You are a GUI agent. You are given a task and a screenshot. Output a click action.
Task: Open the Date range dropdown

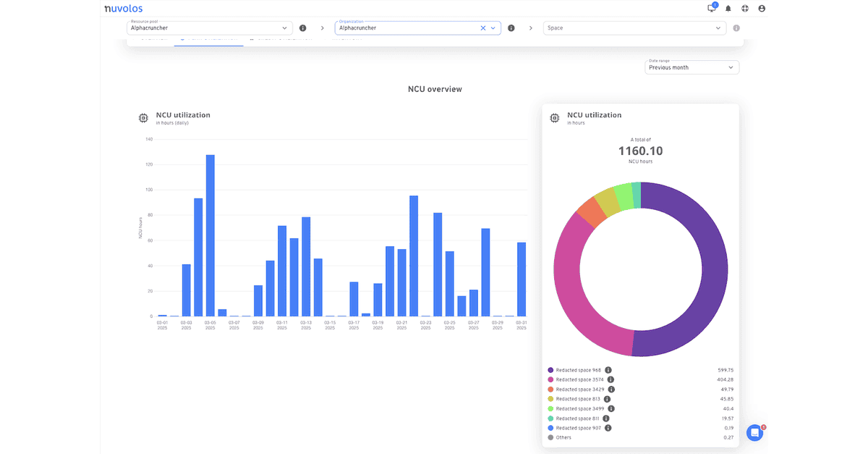(x=692, y=67)
